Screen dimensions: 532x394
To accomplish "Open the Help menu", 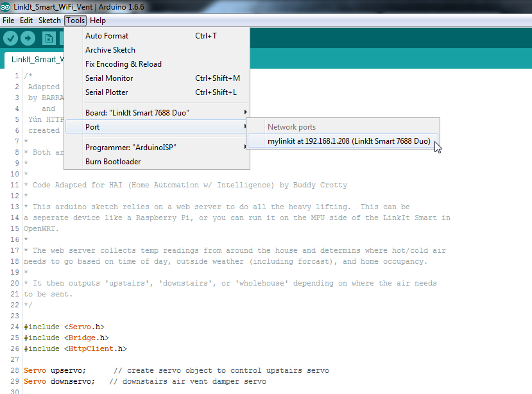I will coord(98,20).
